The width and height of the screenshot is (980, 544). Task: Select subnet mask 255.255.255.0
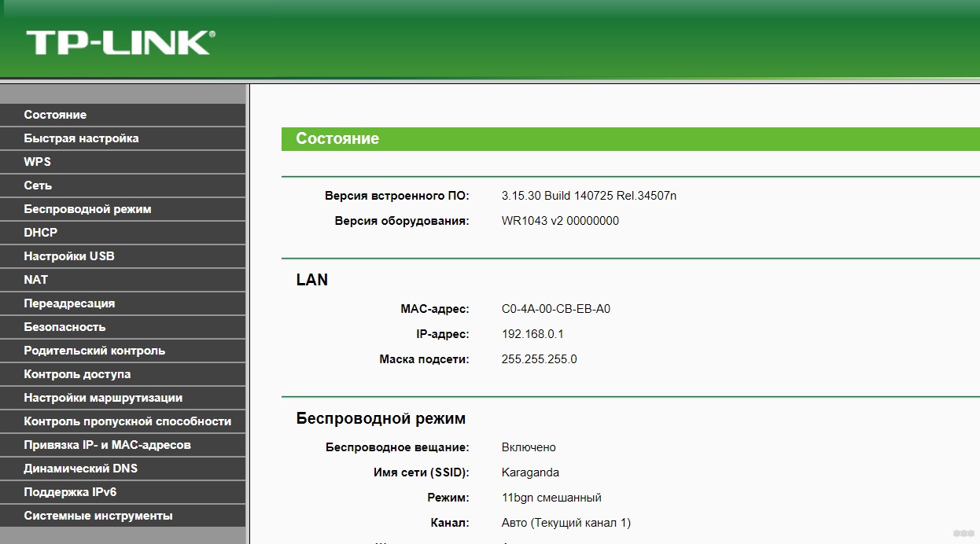[539, 359]
